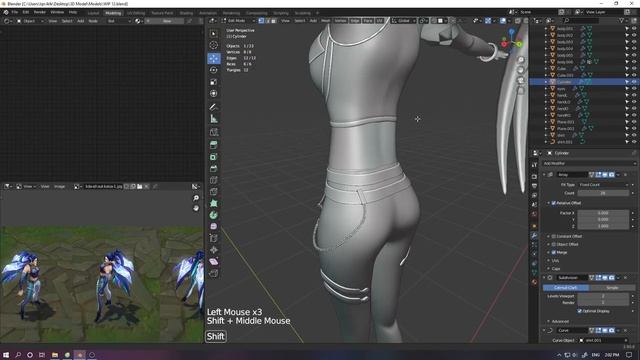Open Global transform orientation dropdown
This screenshot has height=360, width=640.
(x=404, y=20)
